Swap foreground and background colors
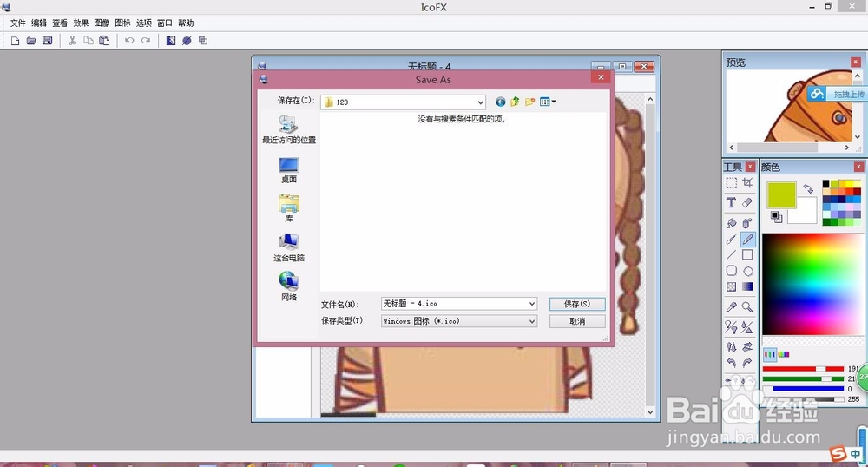Viewport: 868px width, 467px height. point(808,188)
